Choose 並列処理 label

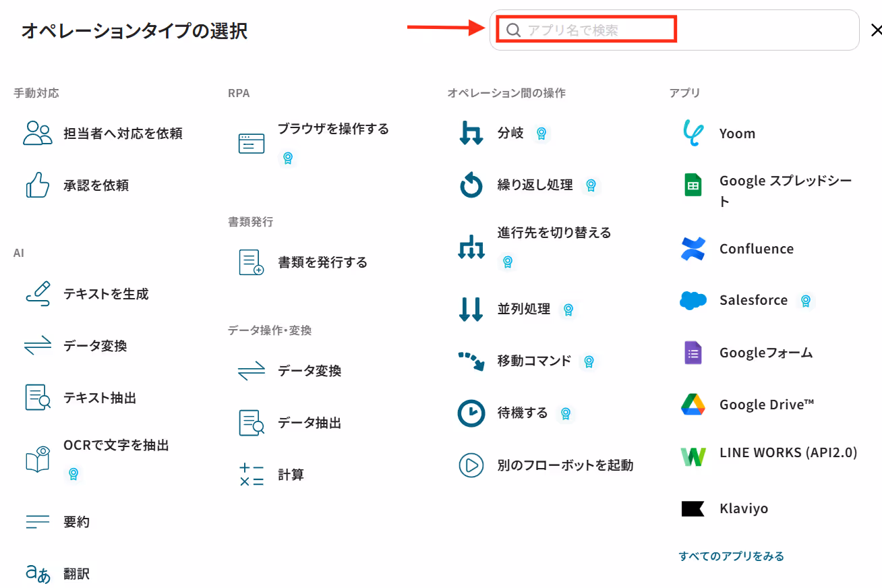(524, 309)
